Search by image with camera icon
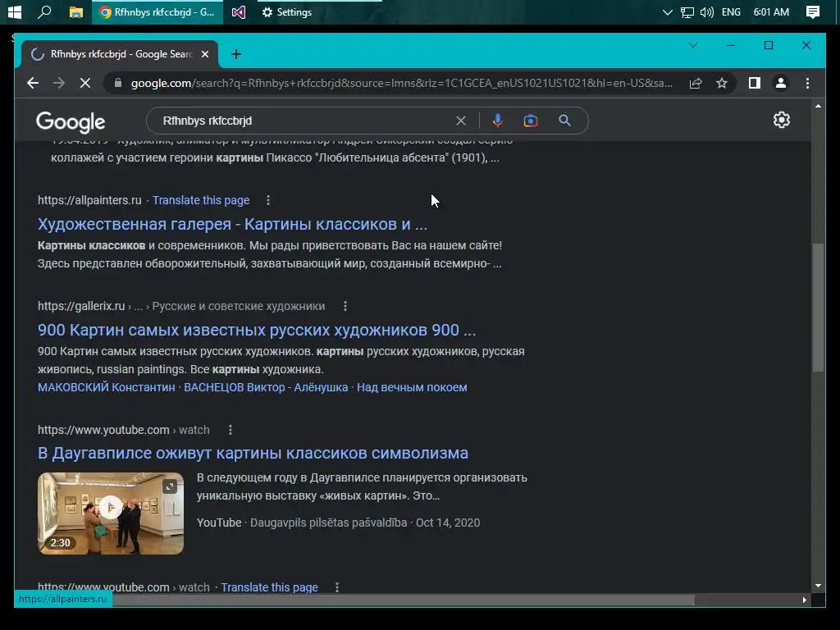Image resolution: width=840 pixels, height=630 pixels. pyautogui.click(x=531, y=121)
